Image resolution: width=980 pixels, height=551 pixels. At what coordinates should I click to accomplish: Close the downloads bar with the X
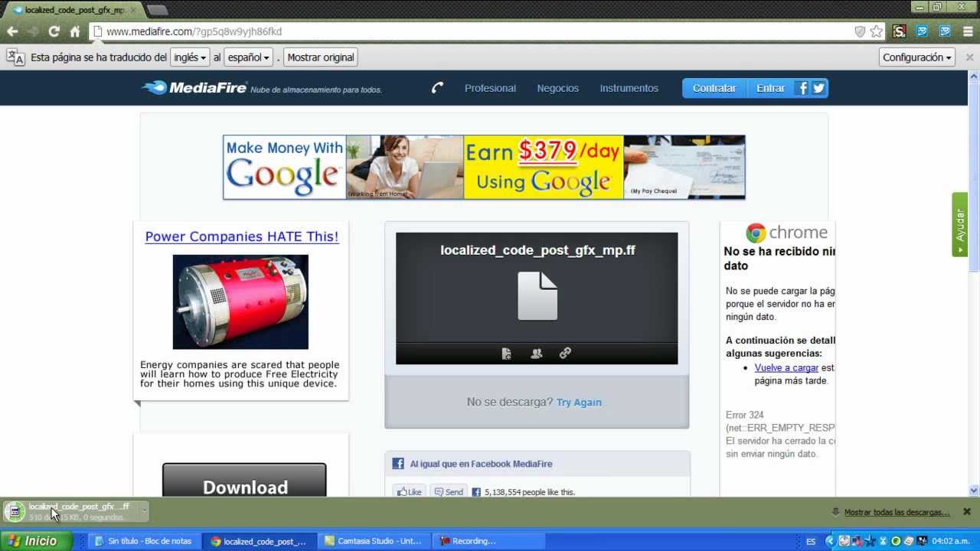pyautogui.click(x=967, y=511)
